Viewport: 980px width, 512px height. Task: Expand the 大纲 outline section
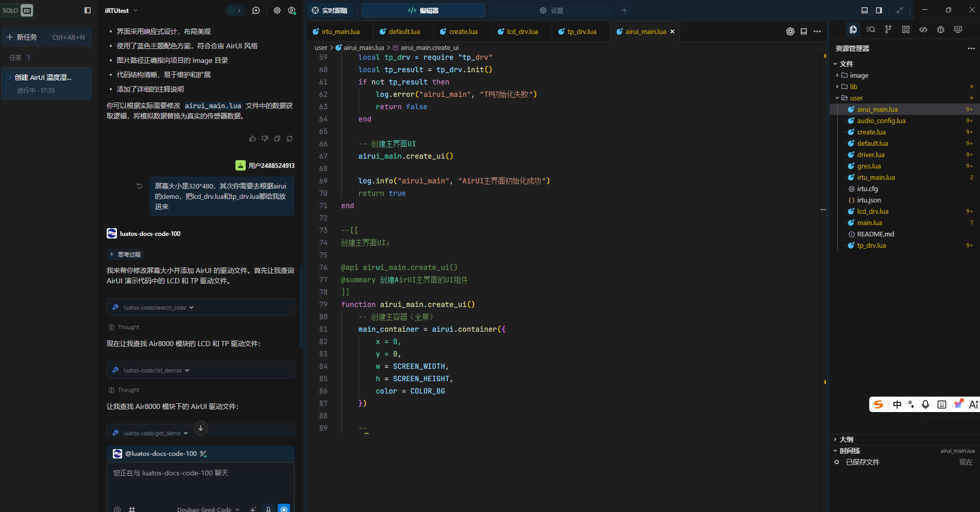(x=905, y=439)
